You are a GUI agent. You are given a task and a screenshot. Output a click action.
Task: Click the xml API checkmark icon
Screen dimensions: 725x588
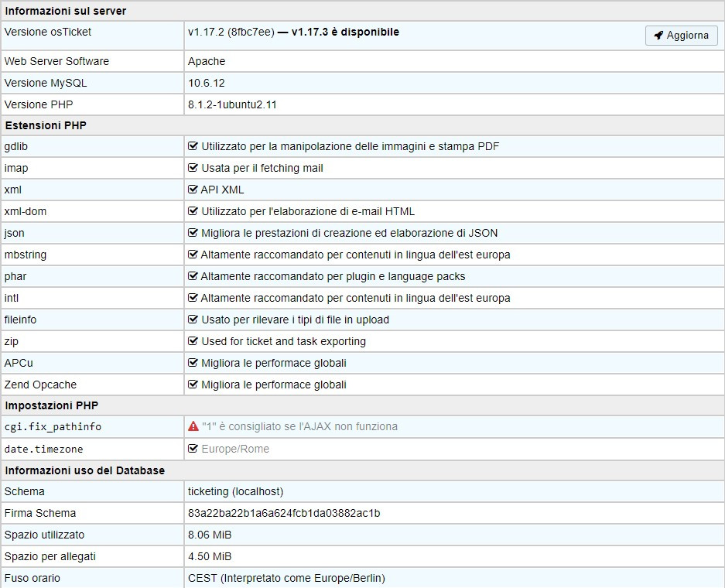coord(193,190)
